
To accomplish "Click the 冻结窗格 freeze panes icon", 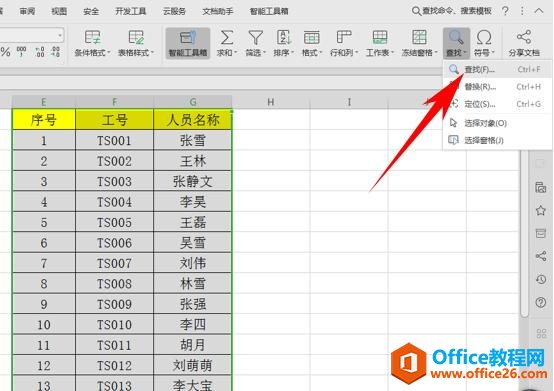I will [419, 37].
